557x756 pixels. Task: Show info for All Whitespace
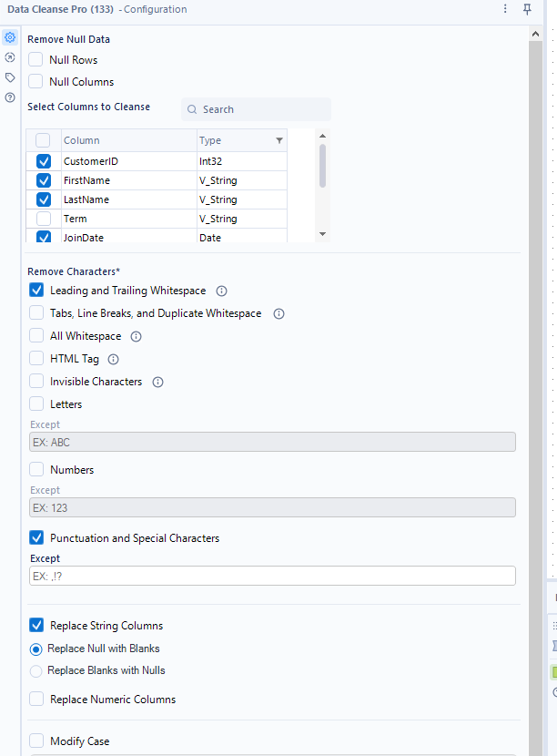[136, 336]
